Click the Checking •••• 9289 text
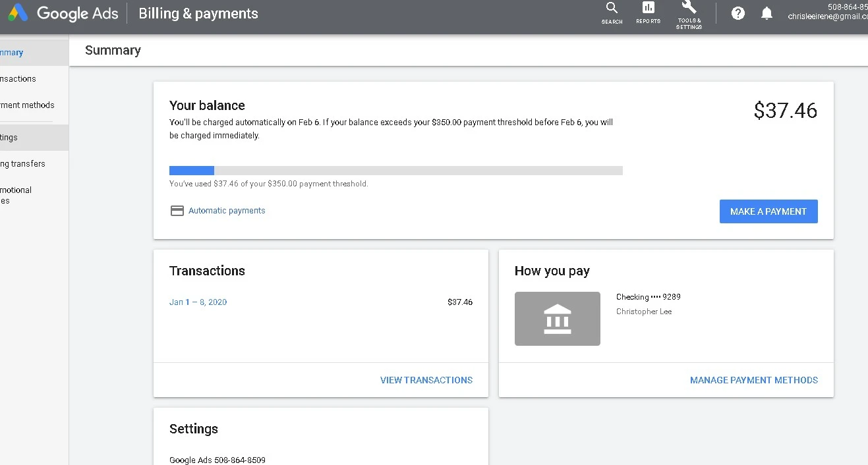 click(649, 297)
